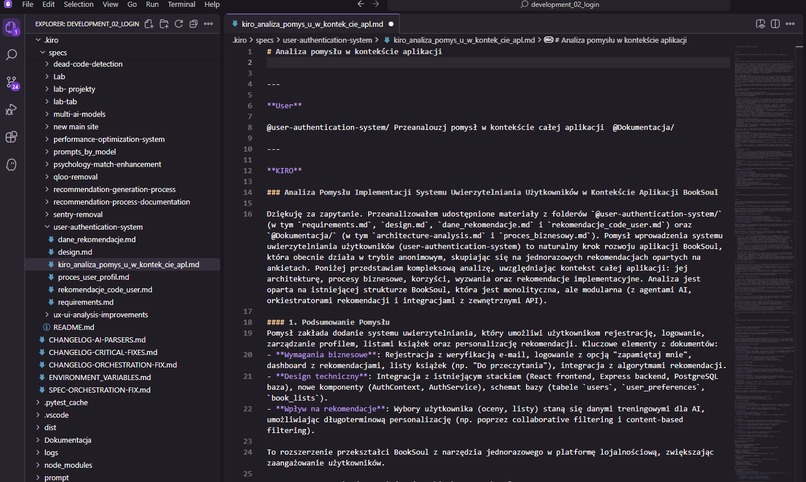Open the Run menu
The height and width of the screenshot is (482, 806).
(x=152, y=4)
